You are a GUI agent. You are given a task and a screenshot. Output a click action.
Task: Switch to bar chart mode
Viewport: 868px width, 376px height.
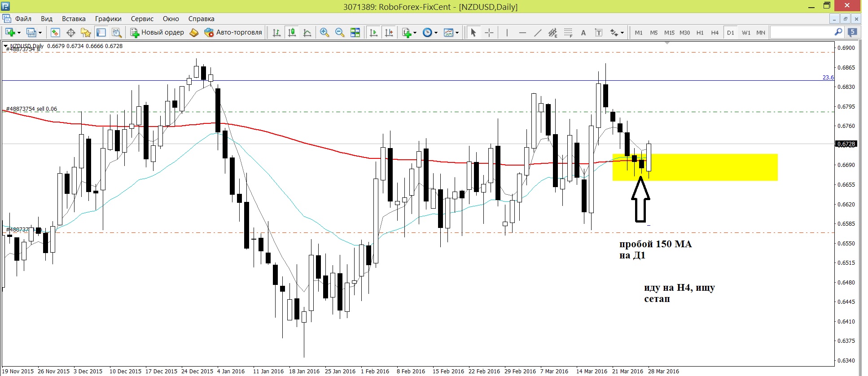click(x=276, y=32)
